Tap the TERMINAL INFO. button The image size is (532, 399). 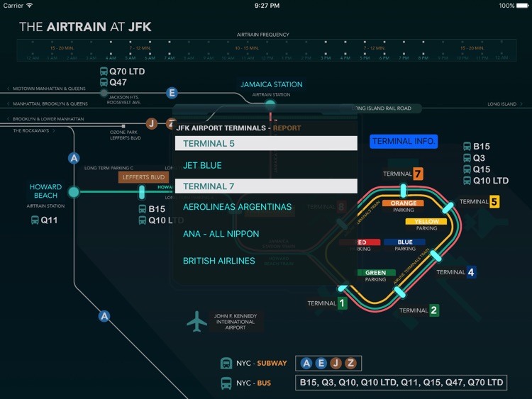(404, 141)
